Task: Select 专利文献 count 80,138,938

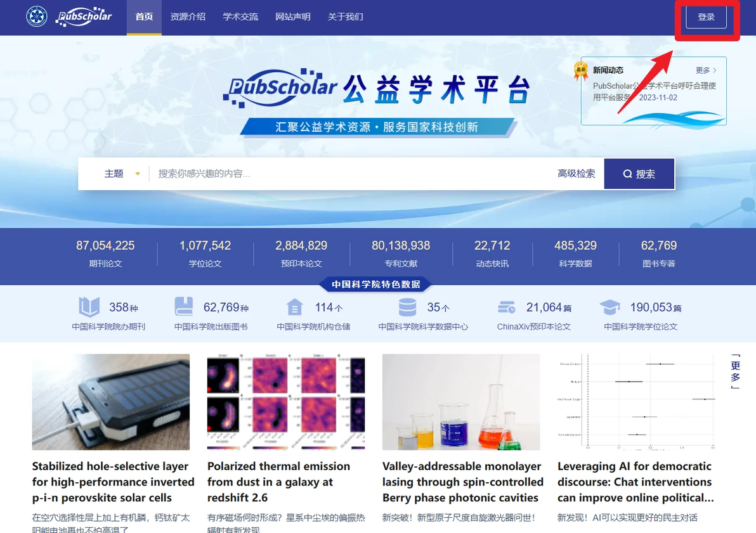Action: point(401,254)
